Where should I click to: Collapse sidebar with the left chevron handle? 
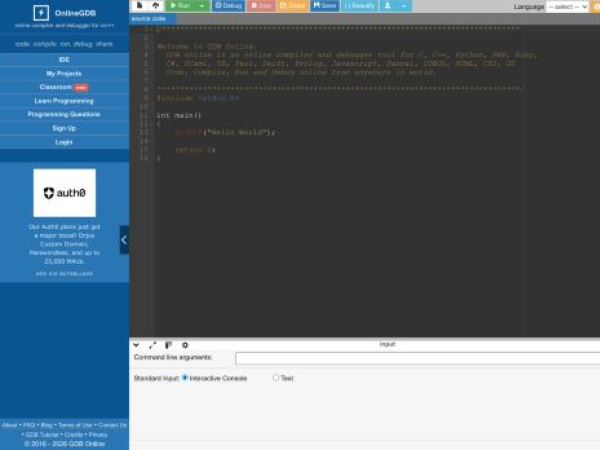[x=124, y=240]
